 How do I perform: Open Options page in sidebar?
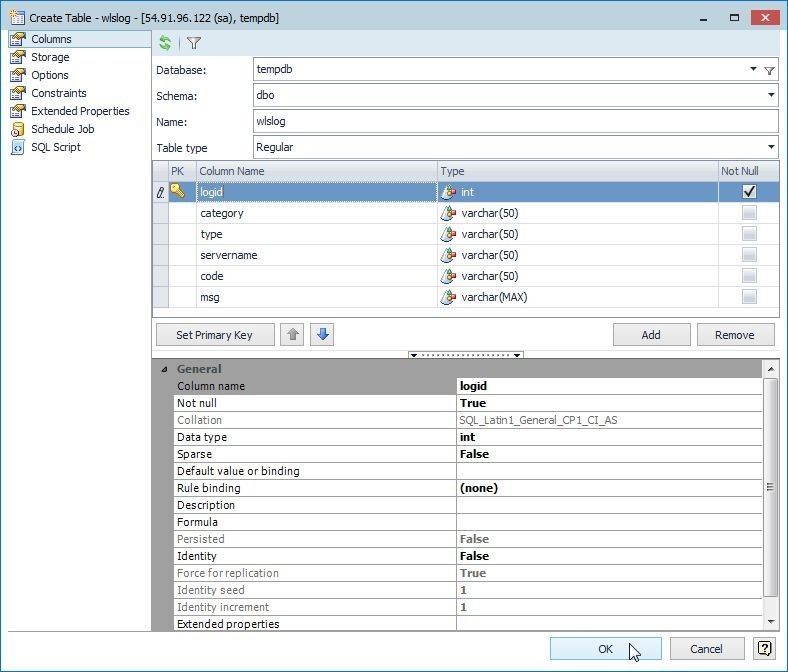tap(50, 75)
